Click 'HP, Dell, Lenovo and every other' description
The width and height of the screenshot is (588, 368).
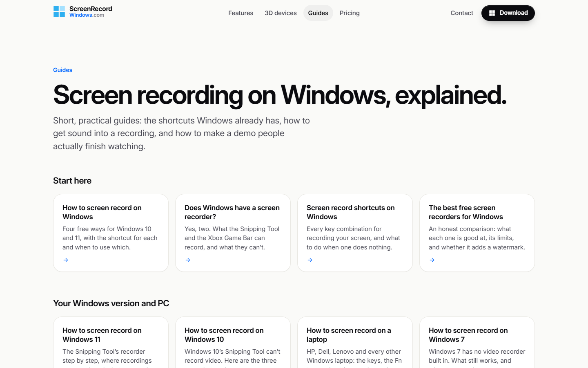[354, 352]
